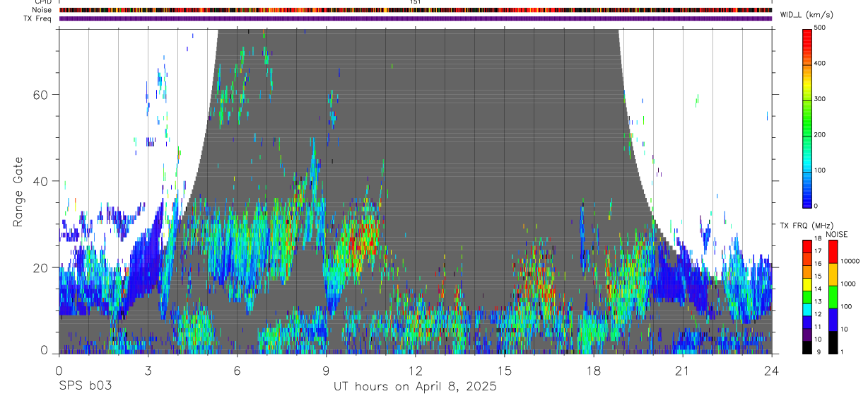Click the "500" label on WID scale
868x401 pixels.
click(820, 28)
